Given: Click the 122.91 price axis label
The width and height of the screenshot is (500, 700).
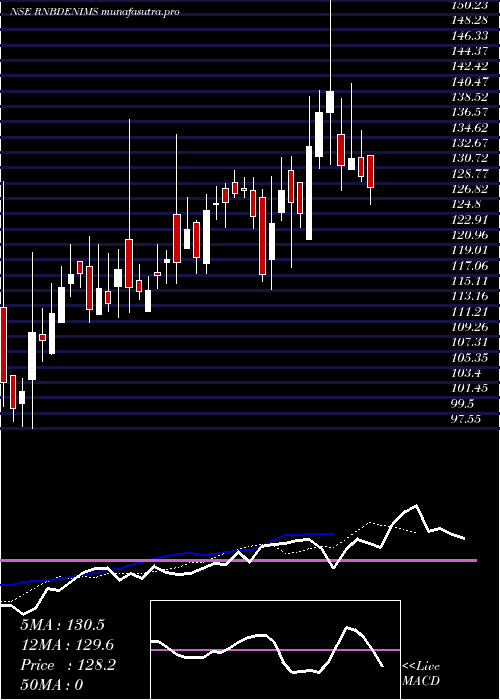Looking at the screenshot, I should pos(471,219).
